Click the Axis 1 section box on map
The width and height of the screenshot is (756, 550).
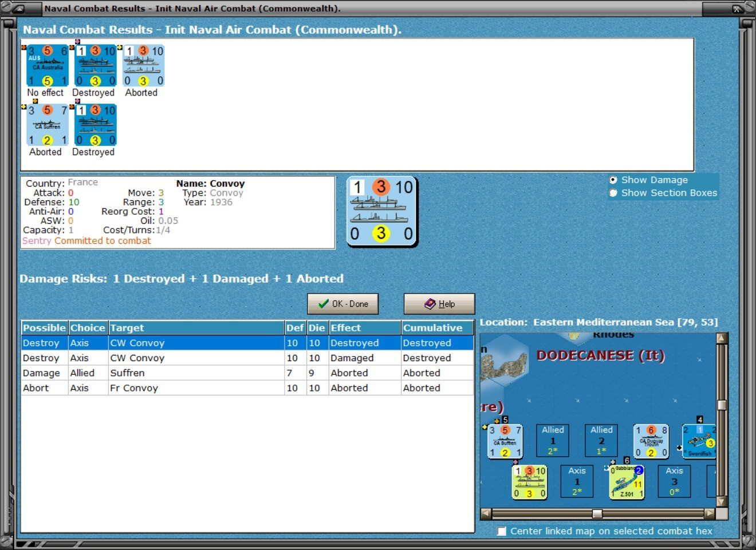[x=577, y=481]
